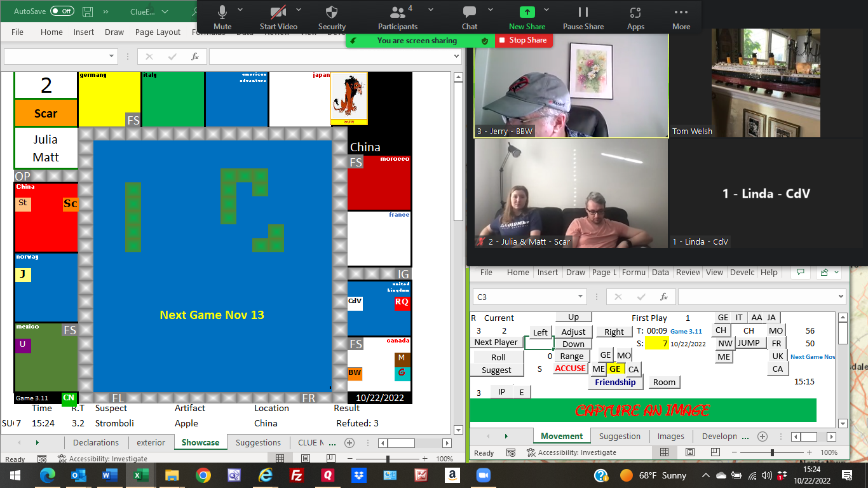
Task: Click the Friendship button
Action: pos(615,382)
